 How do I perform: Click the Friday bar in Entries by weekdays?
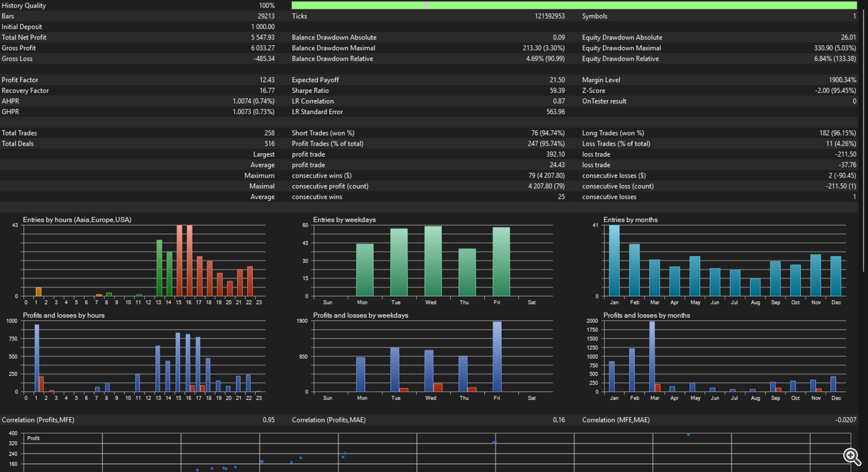click(501, 261)
